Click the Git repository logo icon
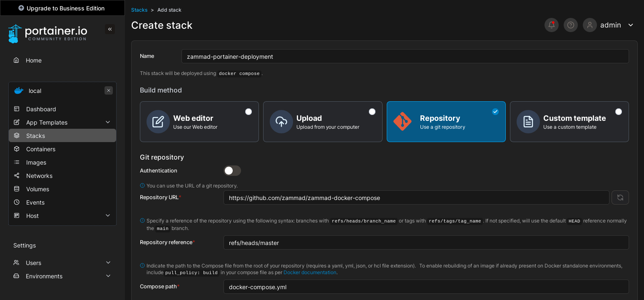This screenshot has height=300, width=644. (403, 121)
